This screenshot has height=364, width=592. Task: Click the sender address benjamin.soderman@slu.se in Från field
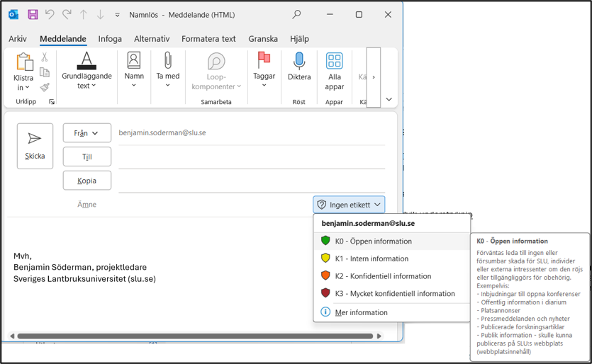point(162,132)
